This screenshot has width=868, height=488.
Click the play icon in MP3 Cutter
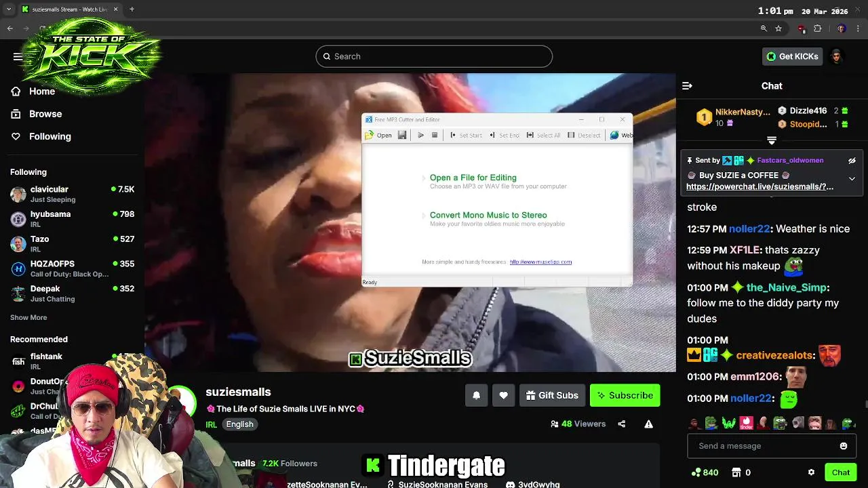point(420,135)
